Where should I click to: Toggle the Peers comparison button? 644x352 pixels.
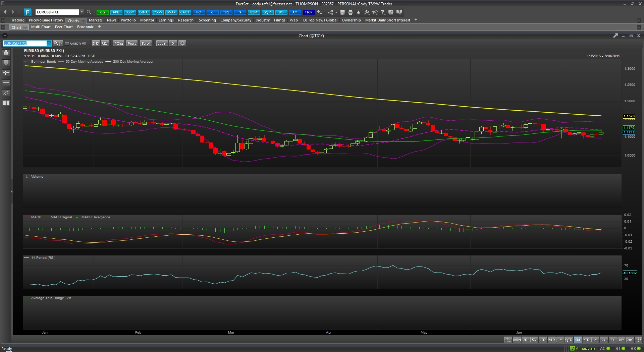tap(132, 43)
